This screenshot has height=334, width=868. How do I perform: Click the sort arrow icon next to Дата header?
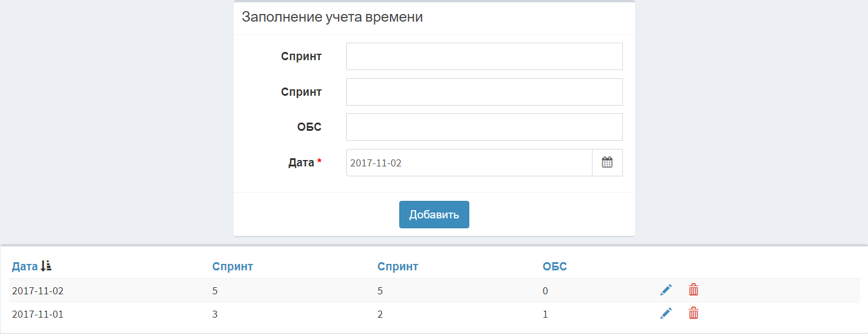click(x=46, y=266)
